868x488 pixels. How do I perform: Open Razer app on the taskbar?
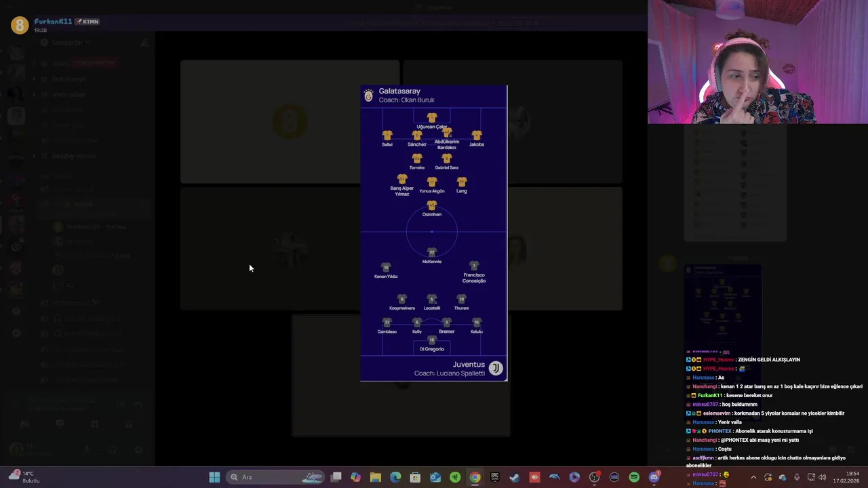pyautogui.click(x=455, y=477)
